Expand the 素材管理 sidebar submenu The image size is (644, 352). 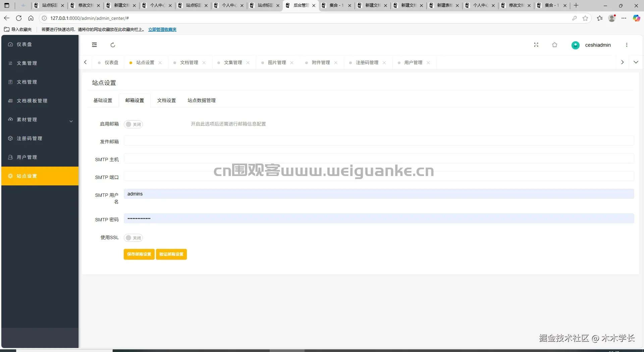(40, 120)
